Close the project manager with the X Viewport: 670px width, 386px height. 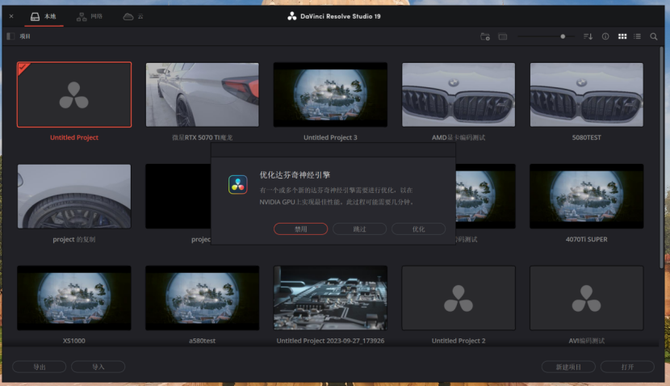pos(12,16)
